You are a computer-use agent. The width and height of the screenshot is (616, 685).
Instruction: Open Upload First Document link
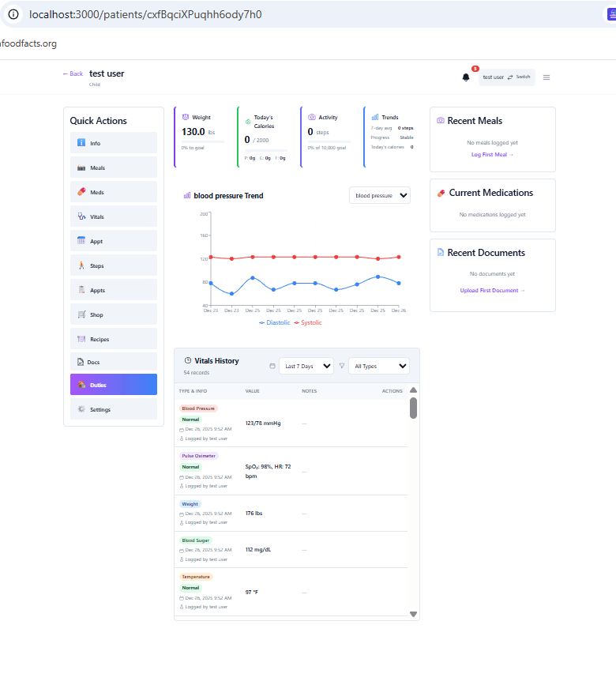(492, 290)
